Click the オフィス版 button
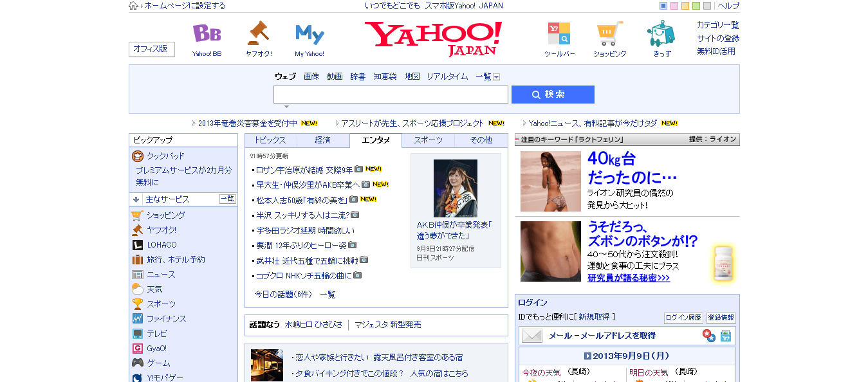This screenshot has height=382, width=868. pyautogui.click(x=152, y=50)
